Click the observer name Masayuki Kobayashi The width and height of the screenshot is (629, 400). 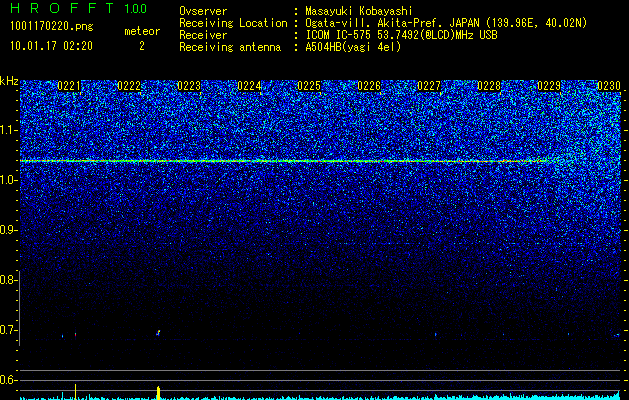[x=359, y=11]
